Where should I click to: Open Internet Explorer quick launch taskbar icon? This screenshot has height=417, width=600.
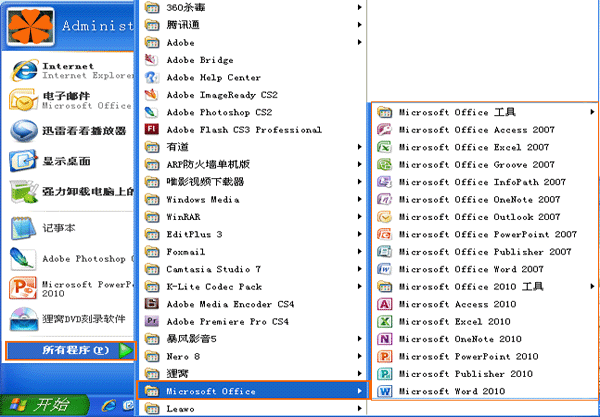pyautogui.click(x=109, y=405)
